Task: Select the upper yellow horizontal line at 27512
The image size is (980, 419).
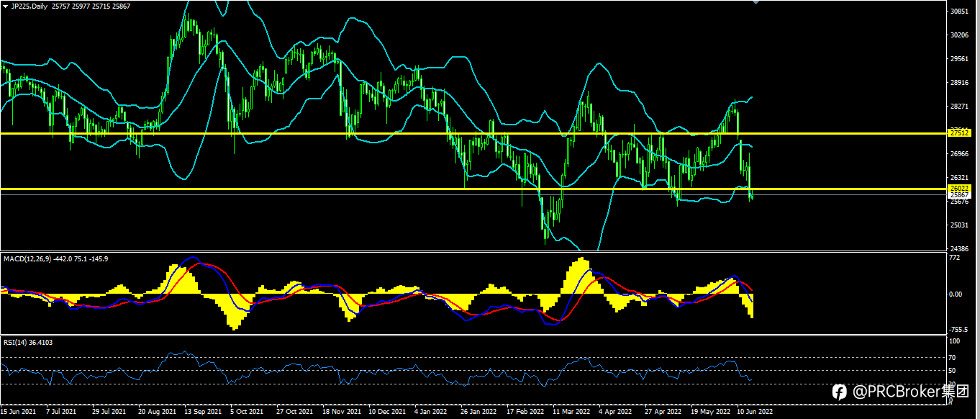Action: [473, 133]
